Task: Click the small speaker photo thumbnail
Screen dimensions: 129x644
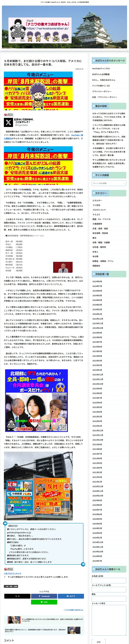Action: pos(63,267)
